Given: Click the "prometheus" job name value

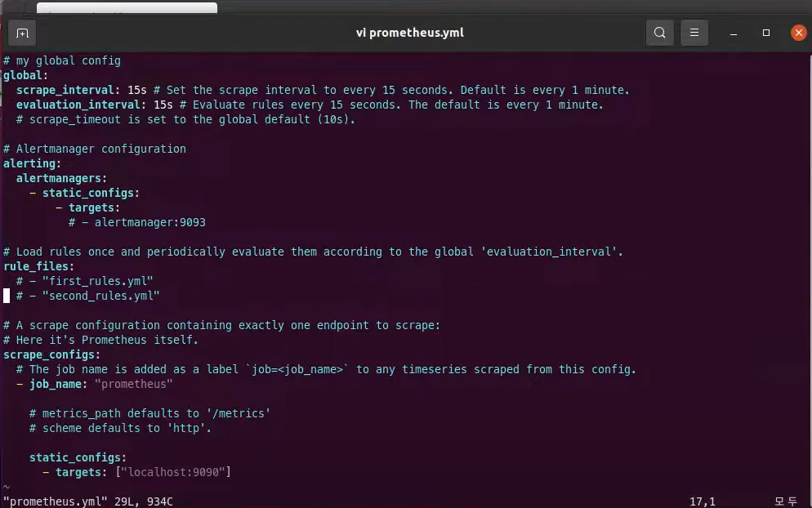Looking at the screenshot, I should [x=134, y=384].
